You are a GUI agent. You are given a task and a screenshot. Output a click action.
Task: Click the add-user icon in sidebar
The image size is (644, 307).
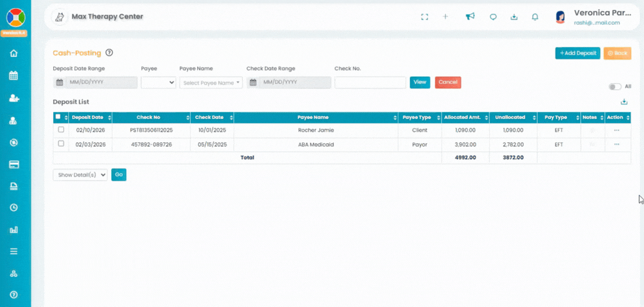coord(14,98)
